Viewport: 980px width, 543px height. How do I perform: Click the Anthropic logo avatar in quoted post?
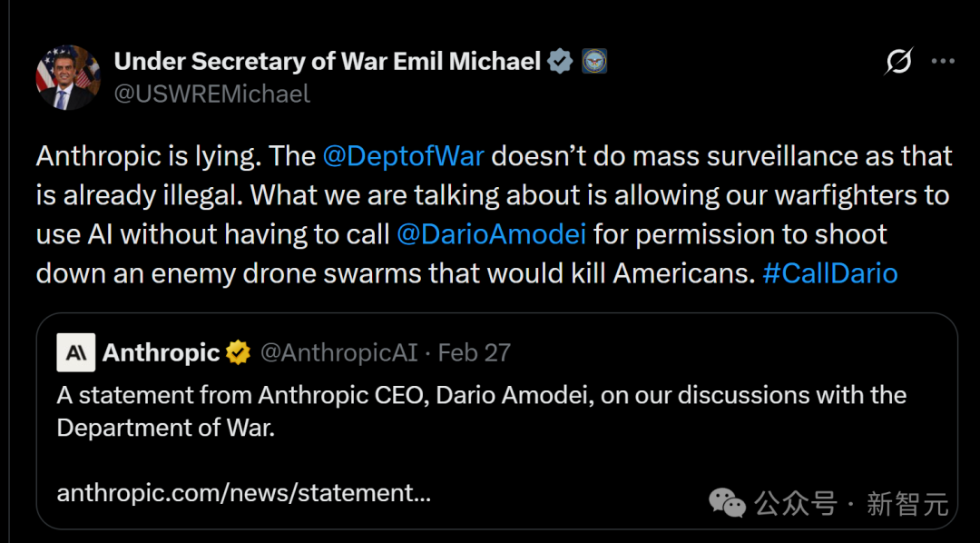(75, 352)
